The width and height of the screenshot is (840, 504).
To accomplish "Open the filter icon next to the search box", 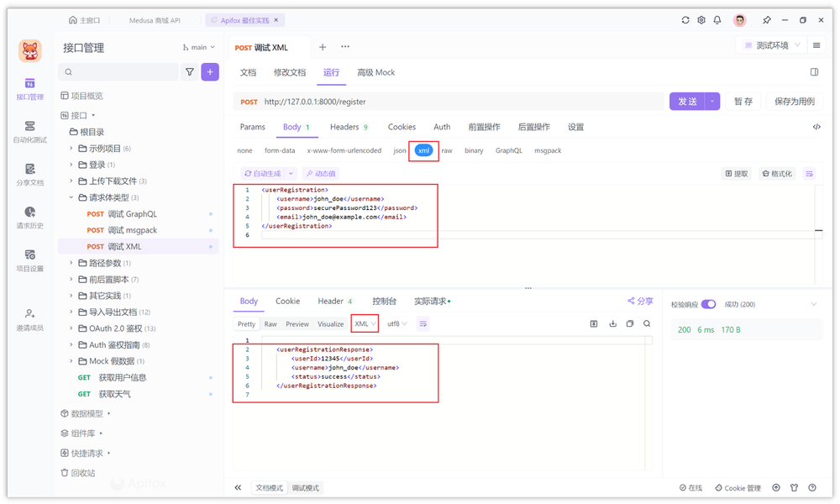I will coord(190,72).
